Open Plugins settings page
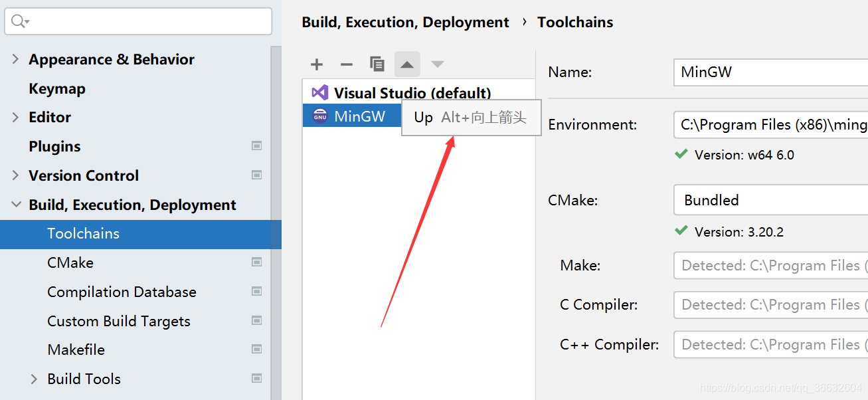Viewport: 868px width, 400px height. (x=54, y=146)
